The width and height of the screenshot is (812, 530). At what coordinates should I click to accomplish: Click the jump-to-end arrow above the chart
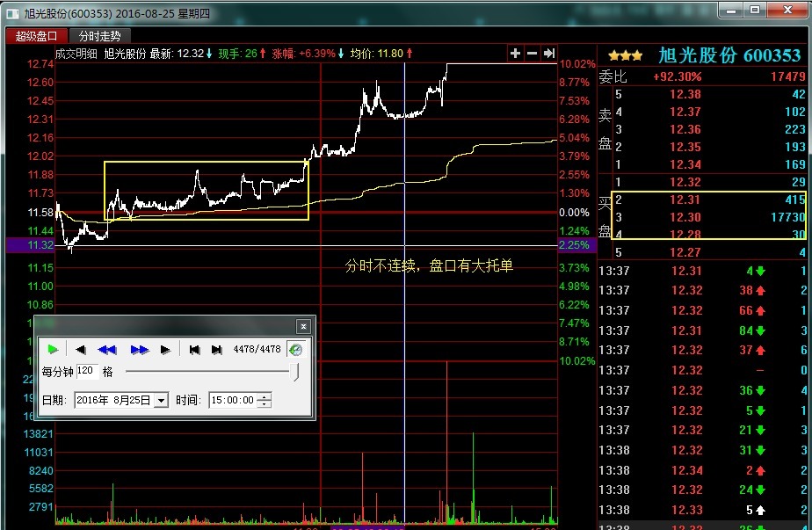point(548,54)
